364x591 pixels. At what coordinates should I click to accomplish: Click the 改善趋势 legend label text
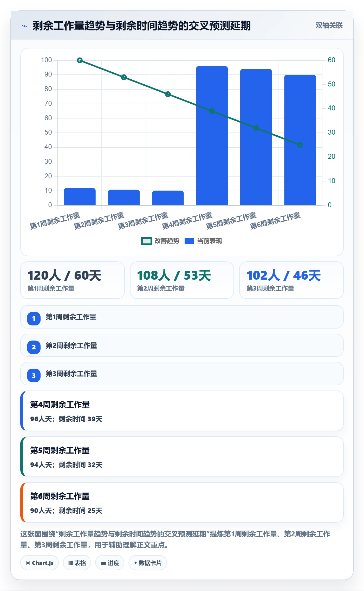167,241
